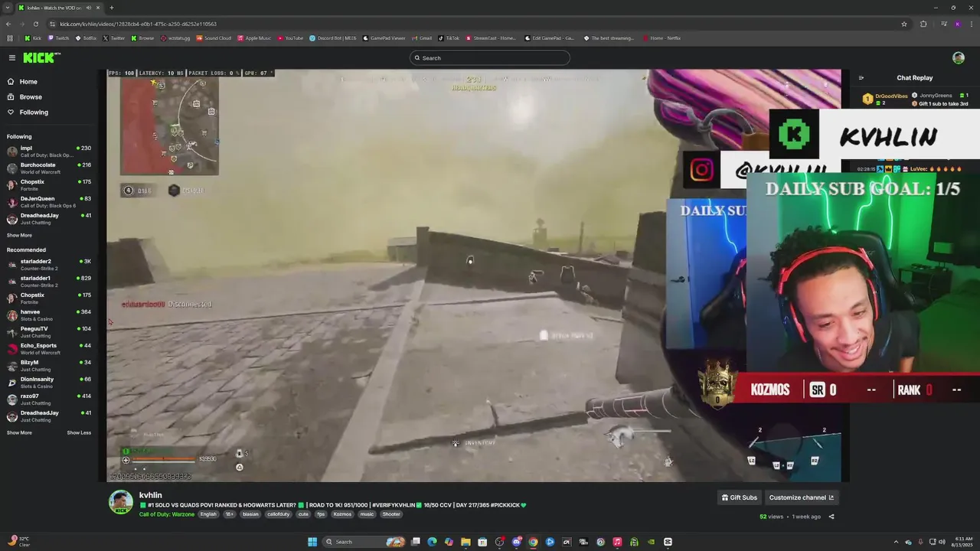Viewport: 980px width, 551px height.
Task: Click the Gift Subs button
Action: 740,497
